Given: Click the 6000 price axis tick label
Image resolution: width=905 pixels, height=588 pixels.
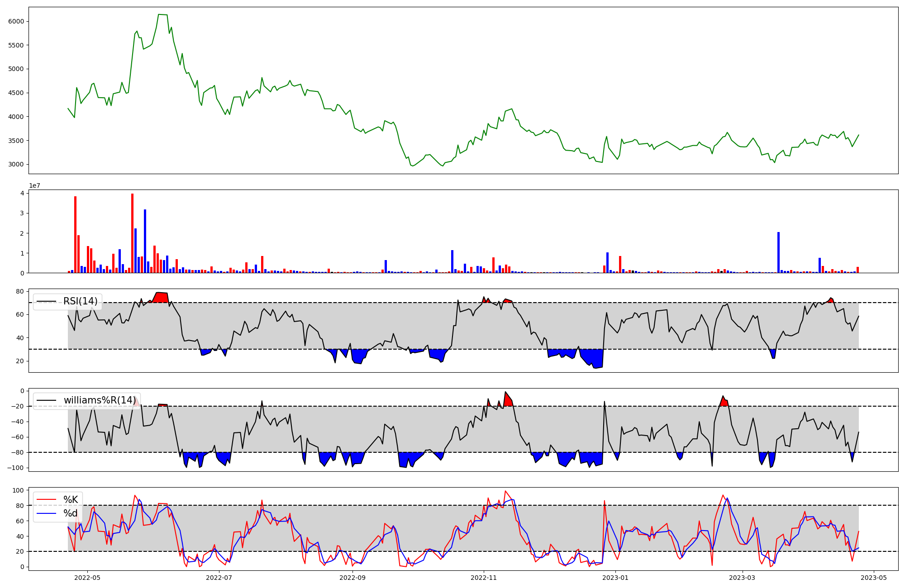Looking at the screenshot, I should 16,21.
